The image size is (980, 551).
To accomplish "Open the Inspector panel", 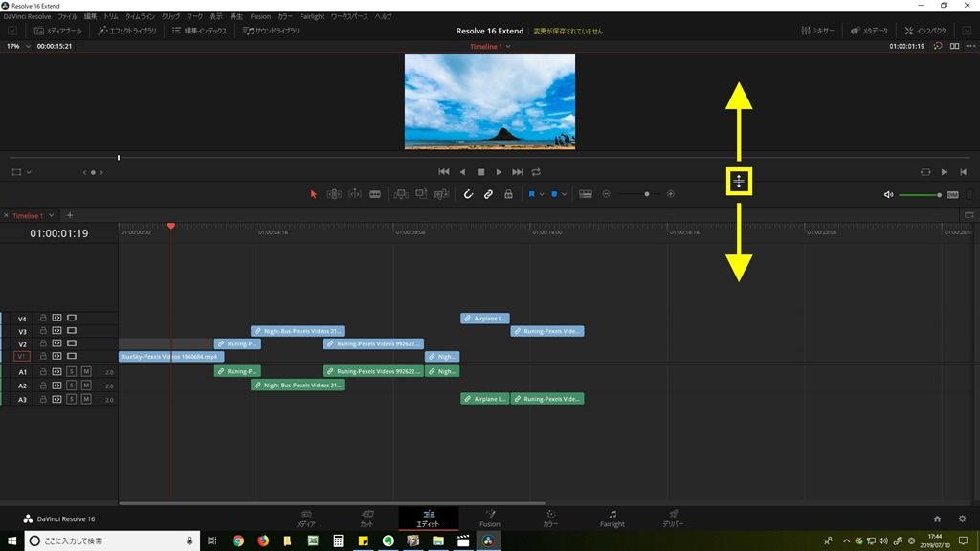I will click(925, 31).
